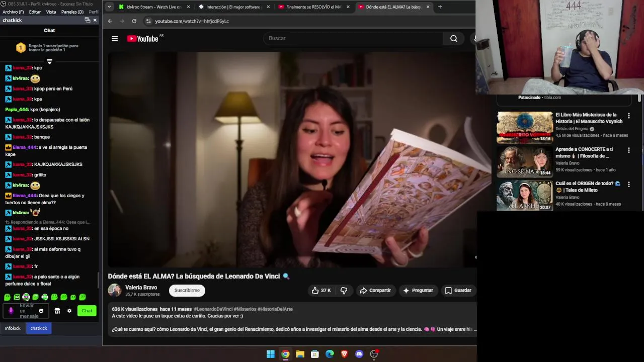Open options for El Libro Más Misterioso video
The height and width of the screenshot is (362, 644).
tap(628, 116)
